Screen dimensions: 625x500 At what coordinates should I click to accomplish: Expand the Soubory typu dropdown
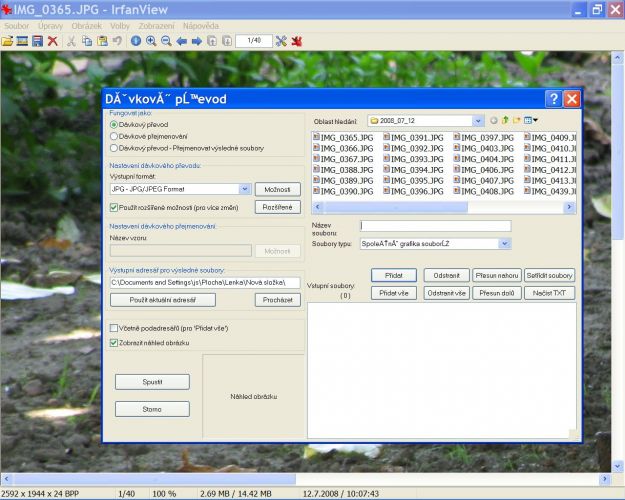(505, 244)
